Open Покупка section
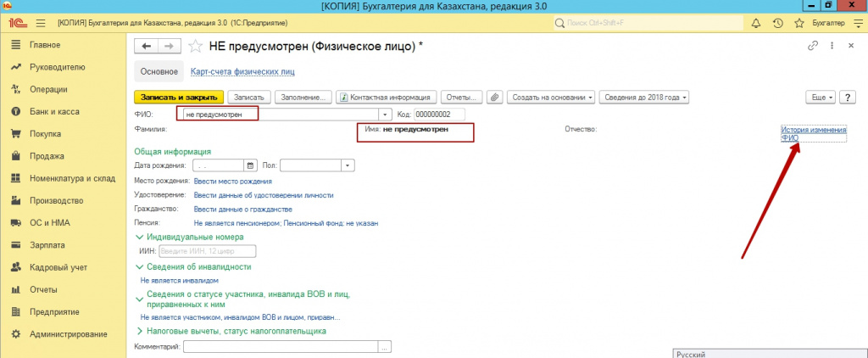The image size is (868, 358). [46, 133]
